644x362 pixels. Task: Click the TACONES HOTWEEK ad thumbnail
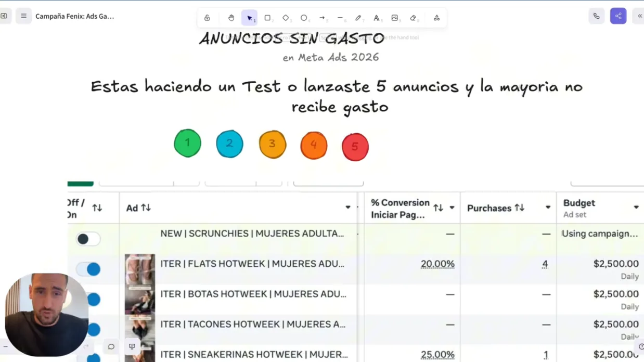pos(139,329)
